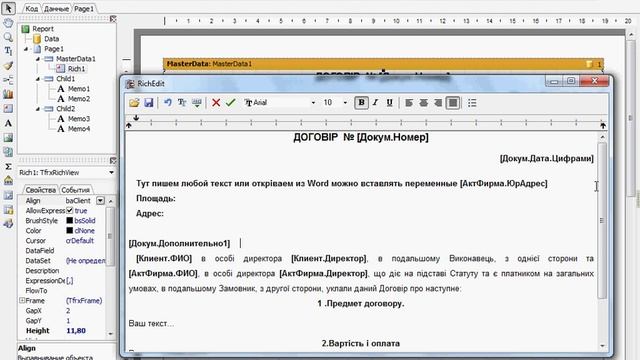640x360 pixels.
Task: Click the Save icon in RichEdit toolbar
Action: (149, 102)
